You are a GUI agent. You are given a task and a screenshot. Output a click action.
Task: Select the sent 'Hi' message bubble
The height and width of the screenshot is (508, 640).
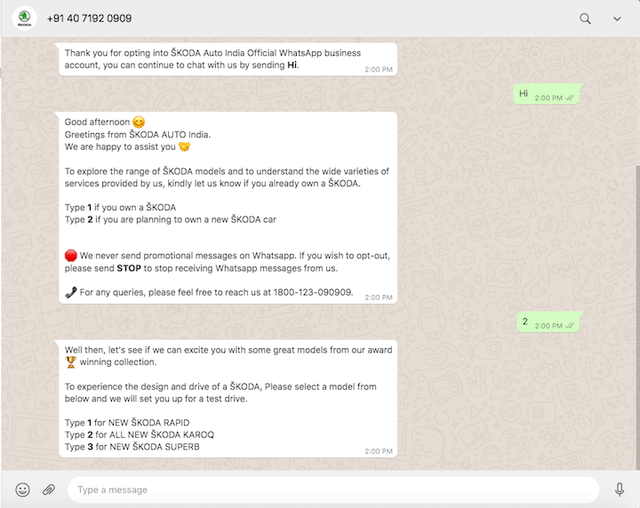pyautogui.click(x=546, y=94)
